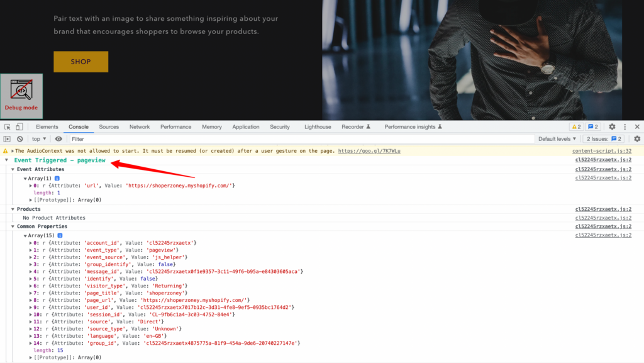
Task: Click the console Filter input field
Action: point(302,139)
